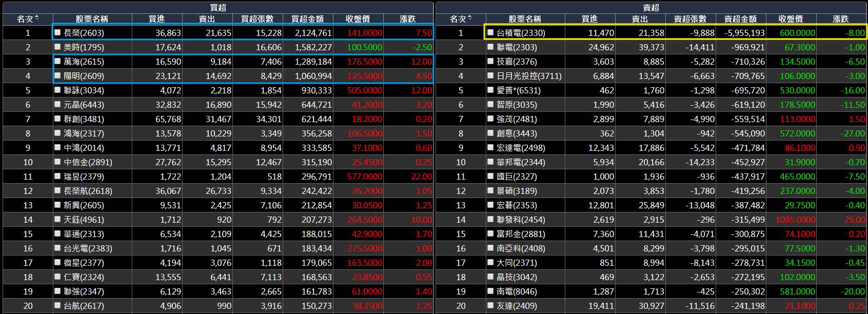Tick the checkbox for 台積電(2330)
The height and width of the screenshot is (314, 868).
[x=491, y=32]
